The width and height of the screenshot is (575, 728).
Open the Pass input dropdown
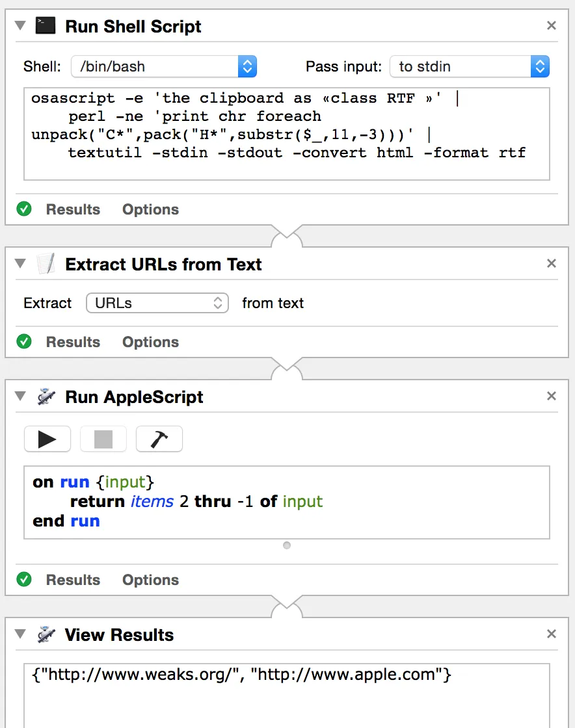pos(469,66)
